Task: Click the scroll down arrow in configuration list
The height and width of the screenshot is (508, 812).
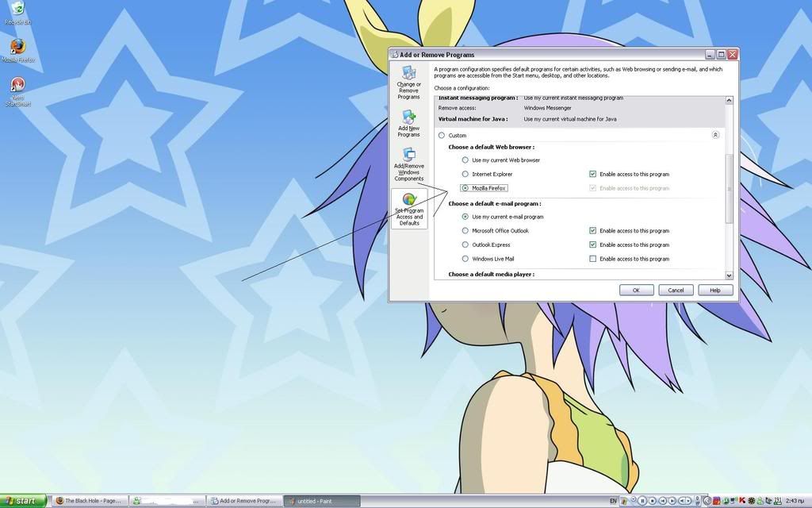Action: (x=729, y=275)
